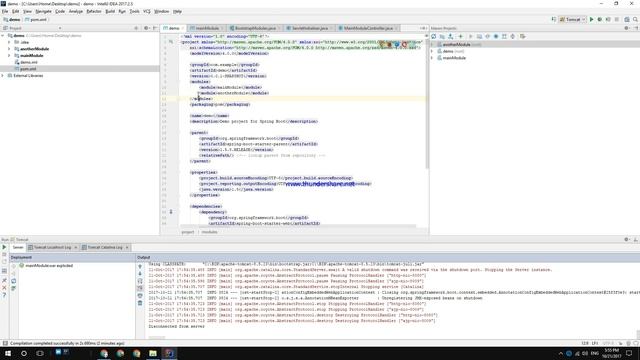Run the Tomcat configuration with green arrow
Screen dimensions: 640x360
(591, 19)
